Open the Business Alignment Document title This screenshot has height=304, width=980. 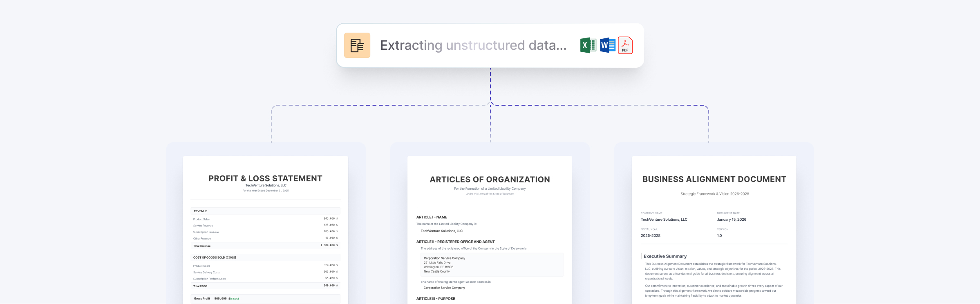click(x=714, y=179)
